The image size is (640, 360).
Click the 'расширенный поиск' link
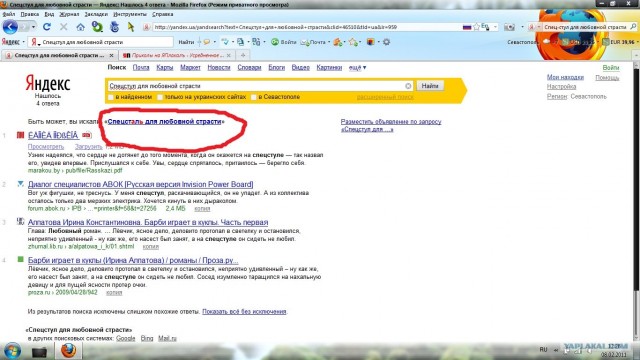pyautogui.click(x=385, y=97)
